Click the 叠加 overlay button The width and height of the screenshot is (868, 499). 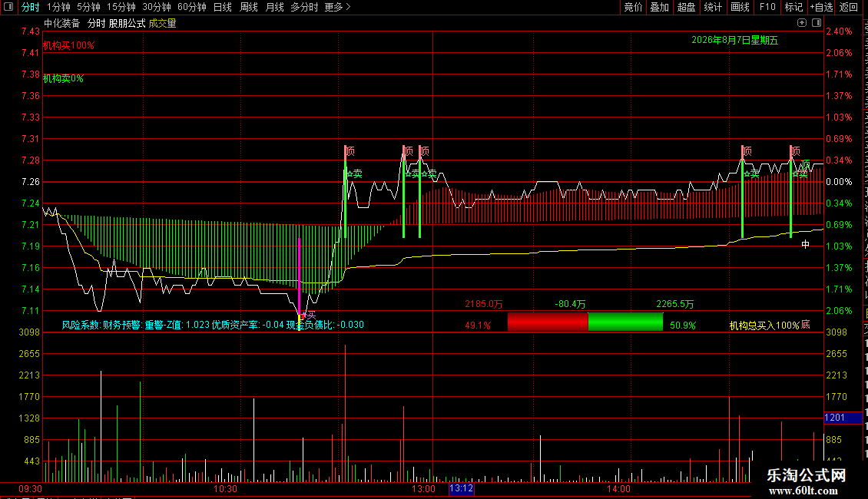[659, 7]
